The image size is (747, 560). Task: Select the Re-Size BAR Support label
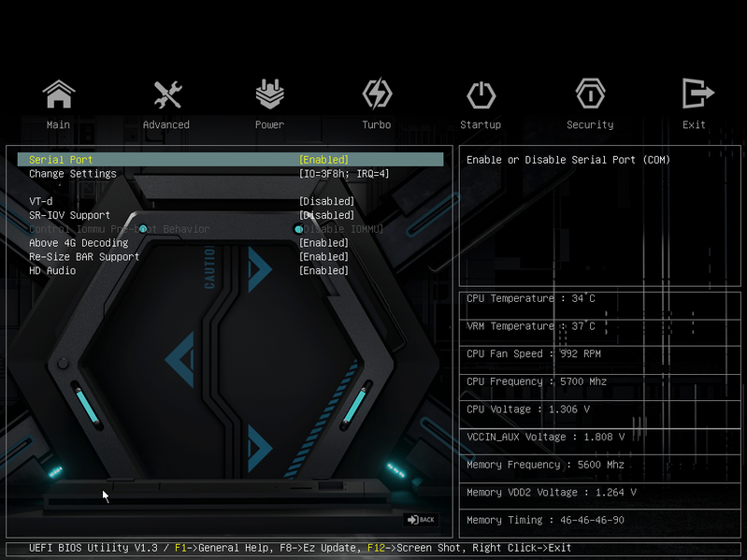coord(84,257)
